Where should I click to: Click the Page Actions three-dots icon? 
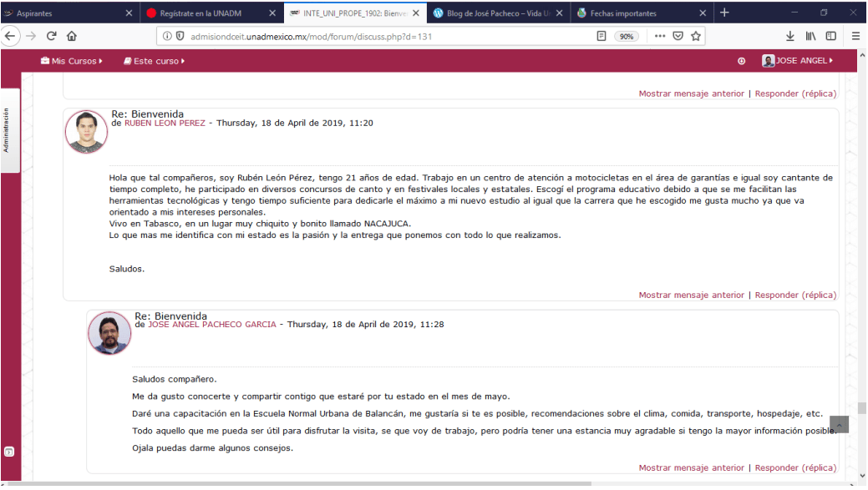tap(659, 36)
